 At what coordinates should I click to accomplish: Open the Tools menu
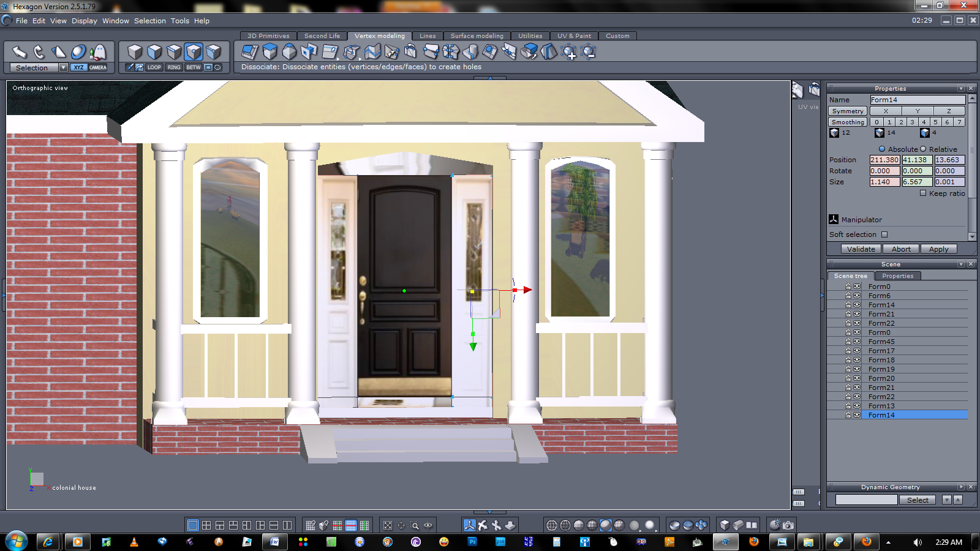[x=179, y=21]
